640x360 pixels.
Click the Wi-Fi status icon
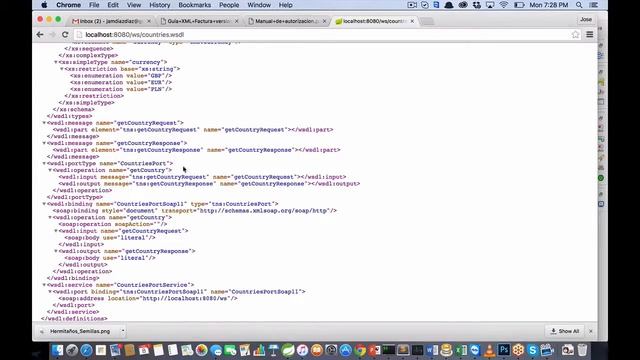click(504, 5)
